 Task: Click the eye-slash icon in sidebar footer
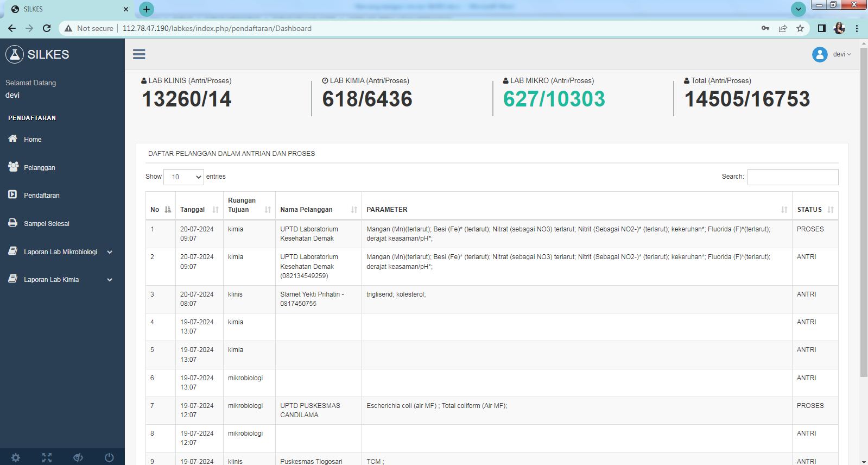(x=78, y=457)
